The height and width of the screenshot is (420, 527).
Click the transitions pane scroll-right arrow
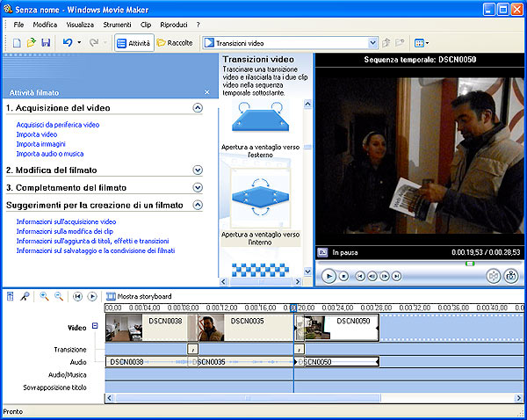[x=298, y=282]
